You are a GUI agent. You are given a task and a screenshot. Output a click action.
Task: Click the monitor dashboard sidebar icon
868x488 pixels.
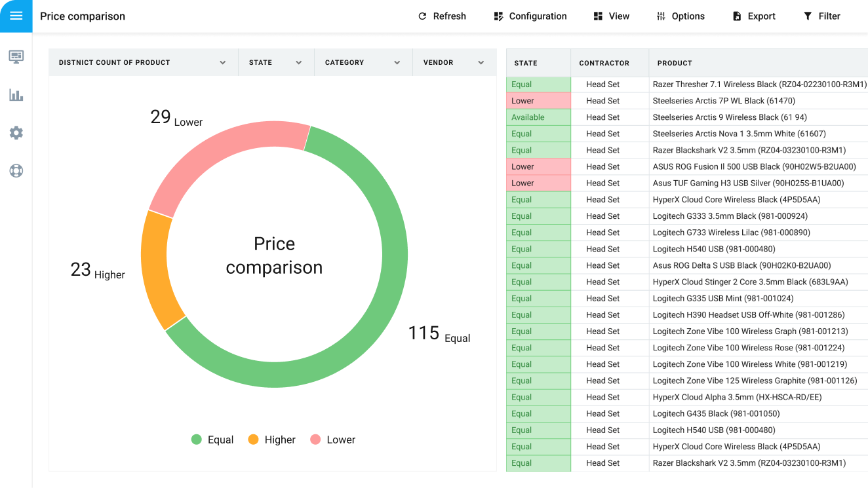[x=16, y=56]
